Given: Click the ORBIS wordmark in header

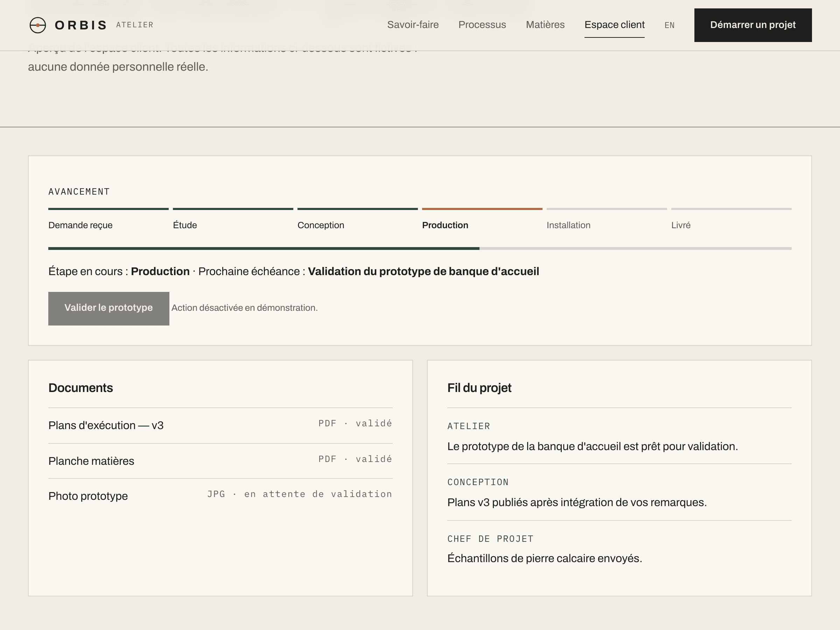Looking at the screenshot, I should (81, 25).
